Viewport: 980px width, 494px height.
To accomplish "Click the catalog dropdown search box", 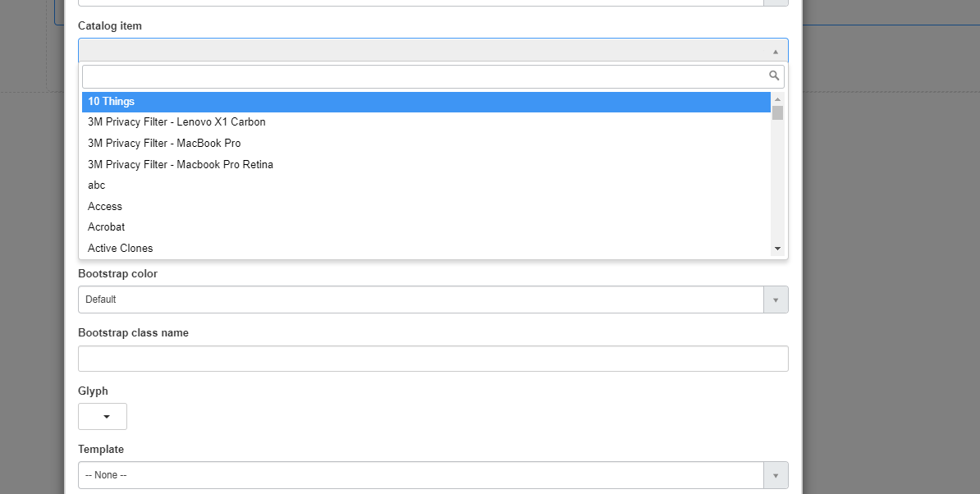I will click(x=410, y=75).
